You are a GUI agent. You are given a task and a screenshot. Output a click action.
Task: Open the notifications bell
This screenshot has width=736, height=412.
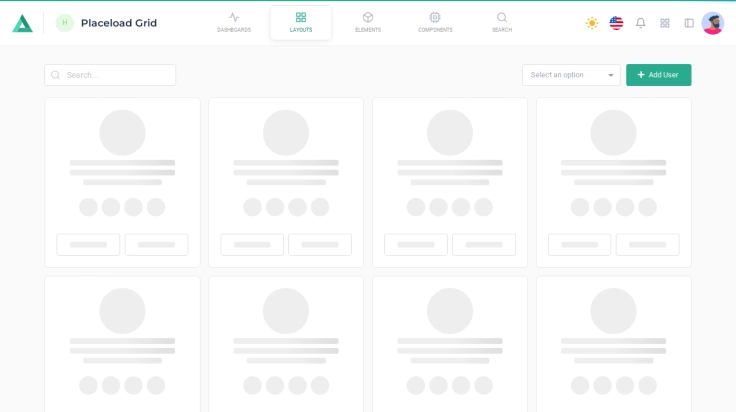641,23
